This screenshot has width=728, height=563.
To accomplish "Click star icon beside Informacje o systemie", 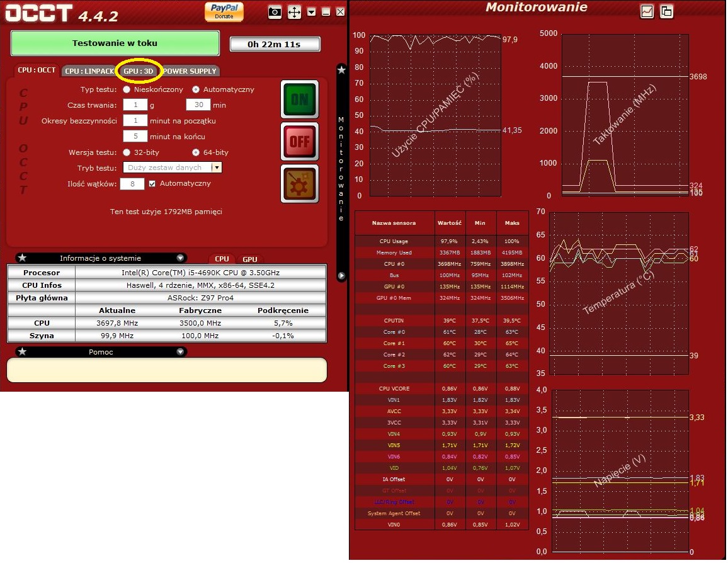I will [x=22, y=258].
